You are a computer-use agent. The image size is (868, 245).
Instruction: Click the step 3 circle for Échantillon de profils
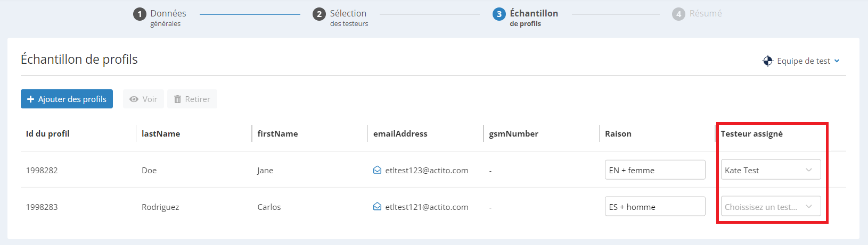coord(499,14)
